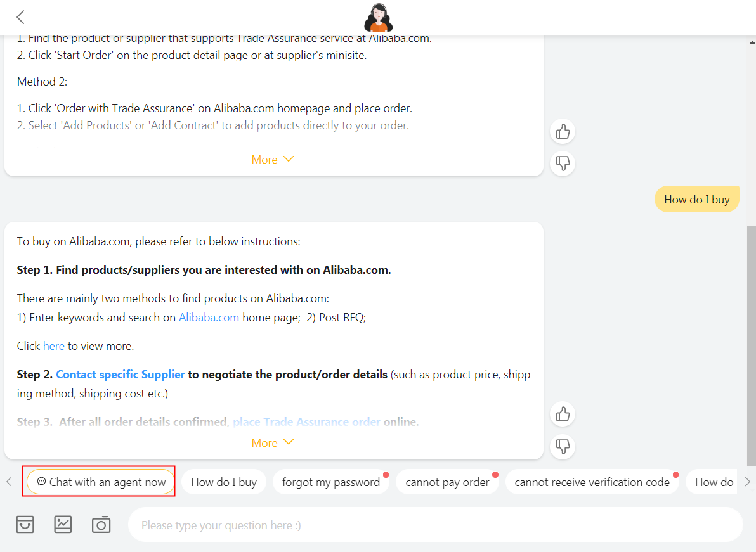This screenshot has width=756, height=552.
Task: Select the 'How do I buy' suggestion chip
Action: [224, 482]
